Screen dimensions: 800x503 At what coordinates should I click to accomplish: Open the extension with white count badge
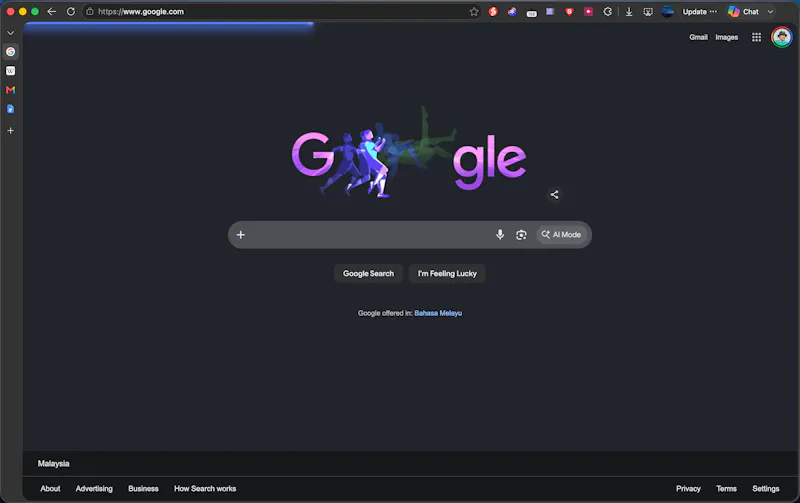pyautogui.click(x=531, y=12)
